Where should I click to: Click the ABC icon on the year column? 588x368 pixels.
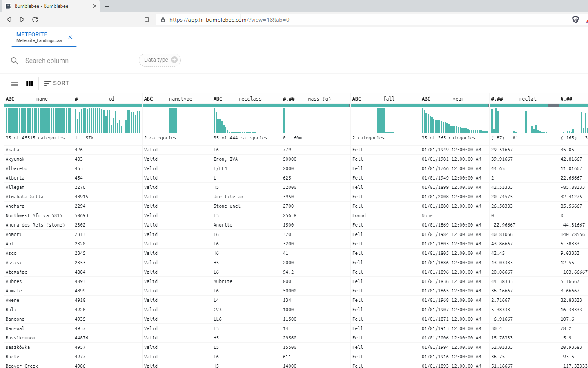(426, 99)
